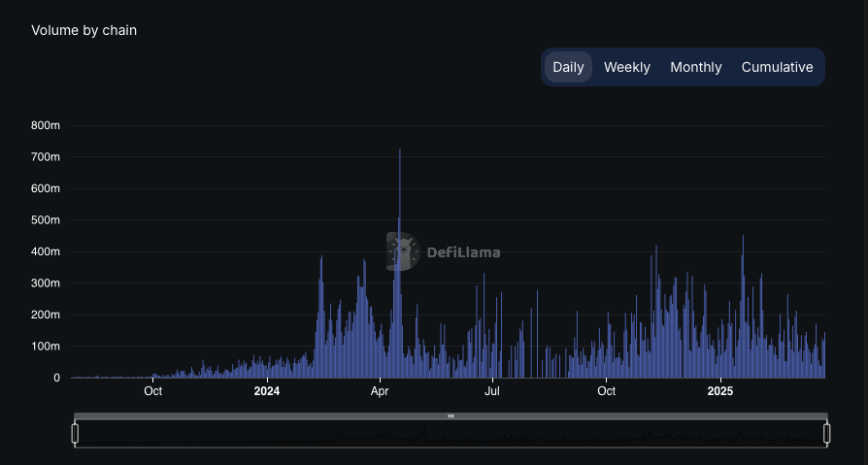Screen dimensions: 868x465
Task: Show Monthly volume grouping
Action: 696,67
